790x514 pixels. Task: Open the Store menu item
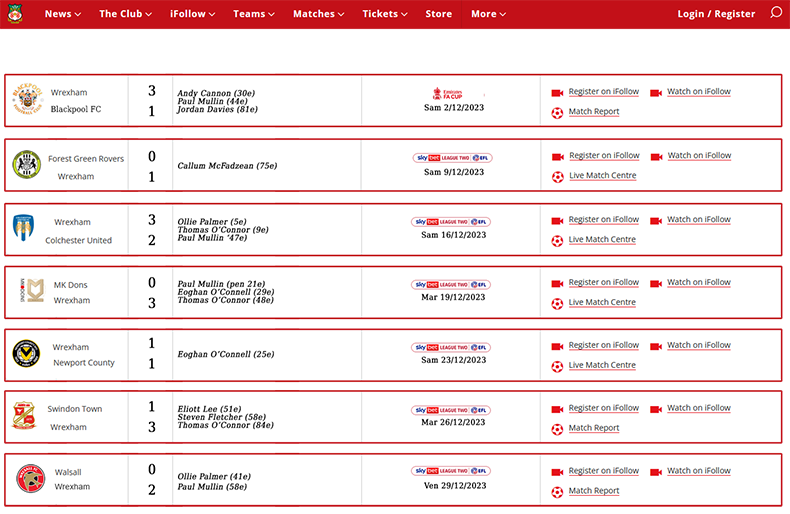coord(438,14)
